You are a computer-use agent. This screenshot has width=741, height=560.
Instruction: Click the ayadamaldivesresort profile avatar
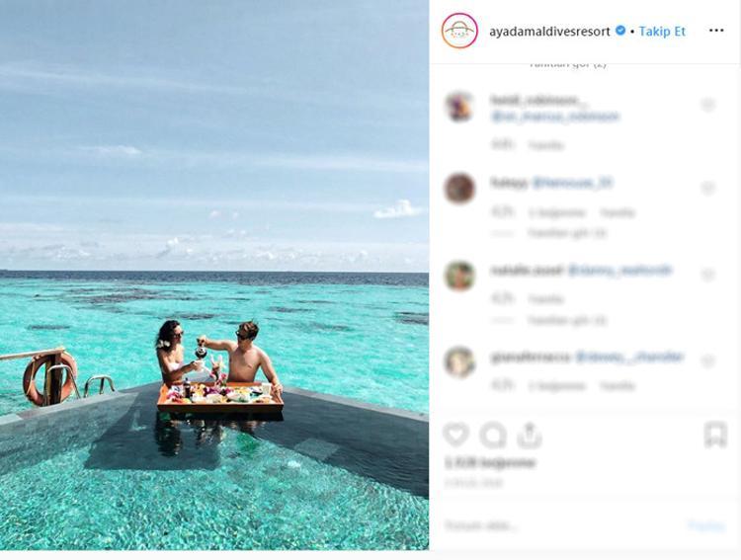point(459,31)
